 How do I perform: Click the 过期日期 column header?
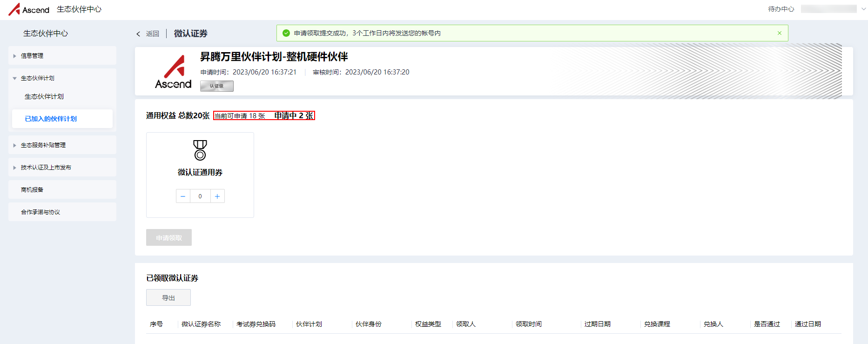click(598, 324)
